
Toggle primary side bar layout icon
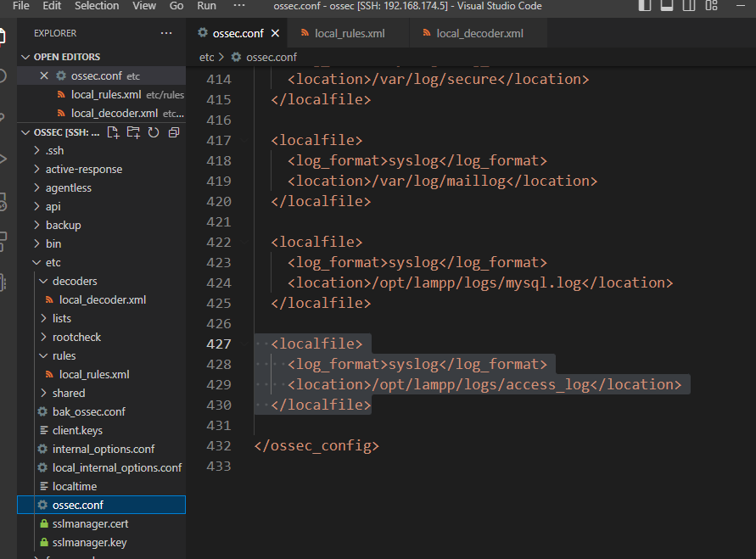[645, 6]
